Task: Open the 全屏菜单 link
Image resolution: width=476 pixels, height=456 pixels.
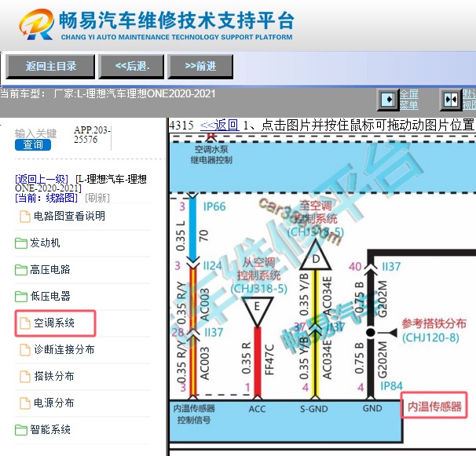Action: (x=409, y=100)
